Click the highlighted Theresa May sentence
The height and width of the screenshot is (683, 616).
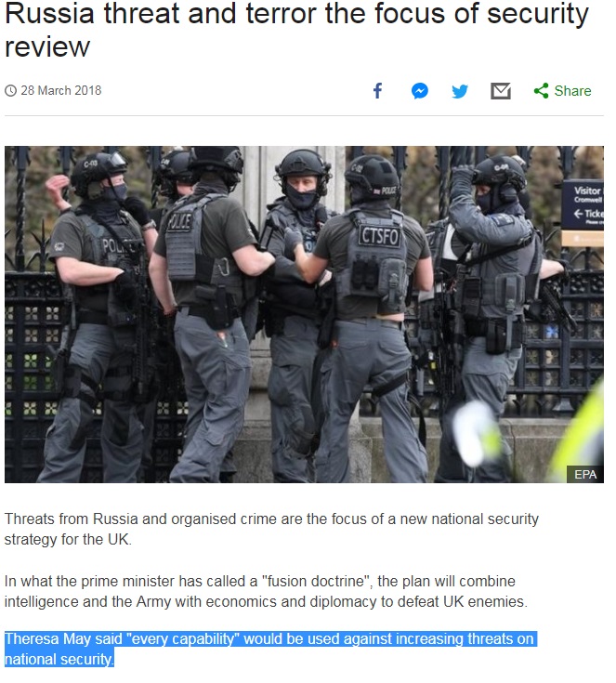click(270, 649)
